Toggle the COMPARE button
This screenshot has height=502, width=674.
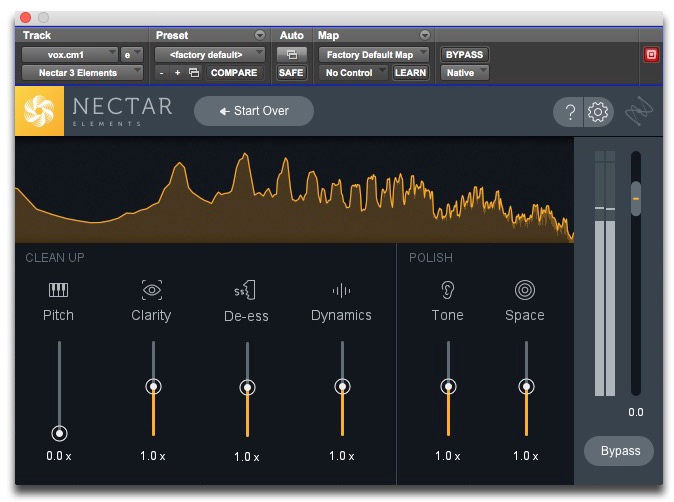pyautogui.click(x=234, y=73)
